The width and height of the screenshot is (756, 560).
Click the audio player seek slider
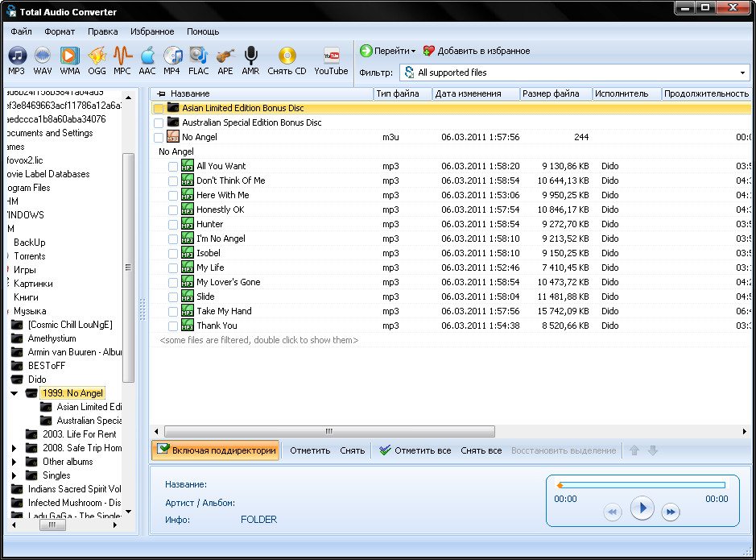click(x=642, y=485)
